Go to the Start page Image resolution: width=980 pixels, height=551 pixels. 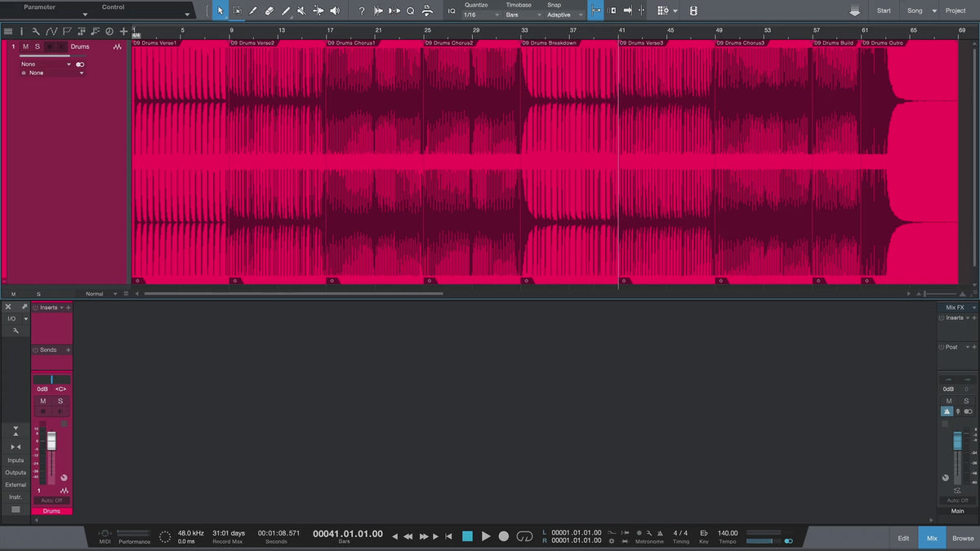pyautogui.click(x=884, y=11)
